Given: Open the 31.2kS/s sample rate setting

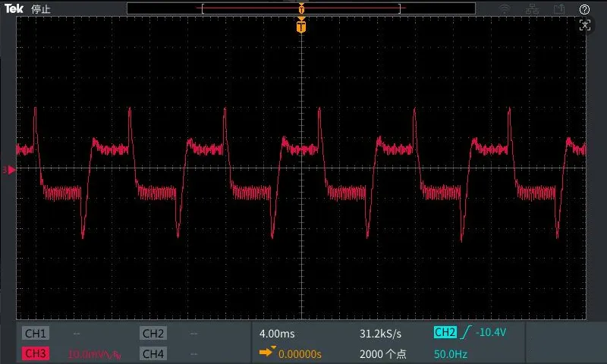Looking at the screenshot, I should [381, 334].
